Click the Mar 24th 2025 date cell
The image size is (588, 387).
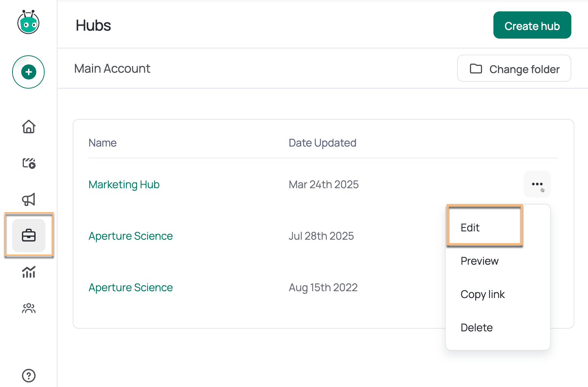pos(324,184)
